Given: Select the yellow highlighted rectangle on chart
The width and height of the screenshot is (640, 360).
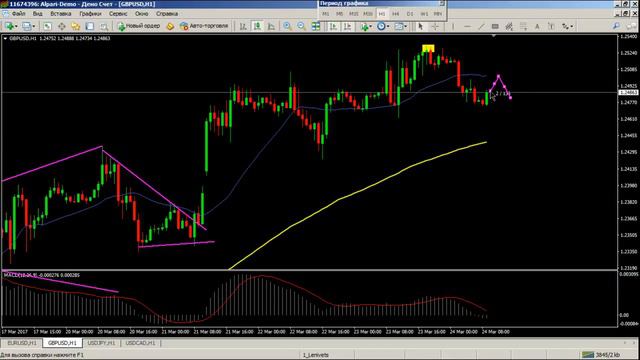Looking at the screenshot, I should click(428, 49).
